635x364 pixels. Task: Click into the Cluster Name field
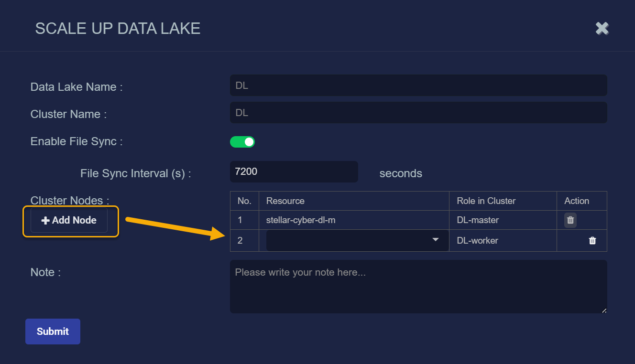coord(418,113)
